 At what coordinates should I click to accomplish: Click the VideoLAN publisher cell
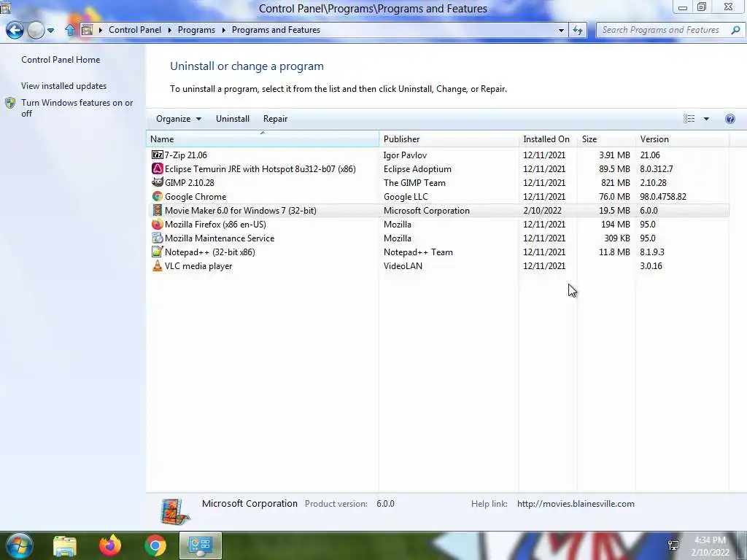coord(403,265)
